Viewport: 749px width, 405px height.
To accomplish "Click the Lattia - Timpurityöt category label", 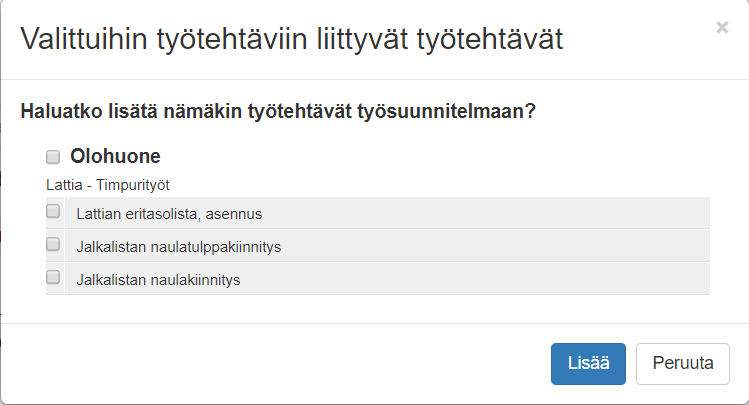I will [107, 185].
